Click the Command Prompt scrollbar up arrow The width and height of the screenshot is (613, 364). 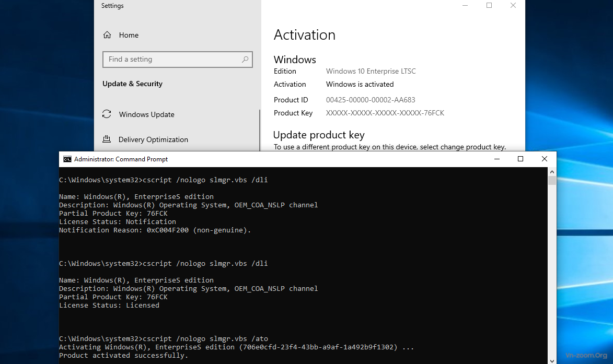pos(552,171)
